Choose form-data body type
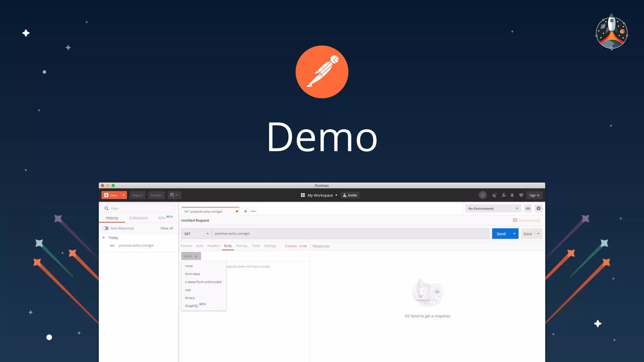 click(x=204, y=274)
